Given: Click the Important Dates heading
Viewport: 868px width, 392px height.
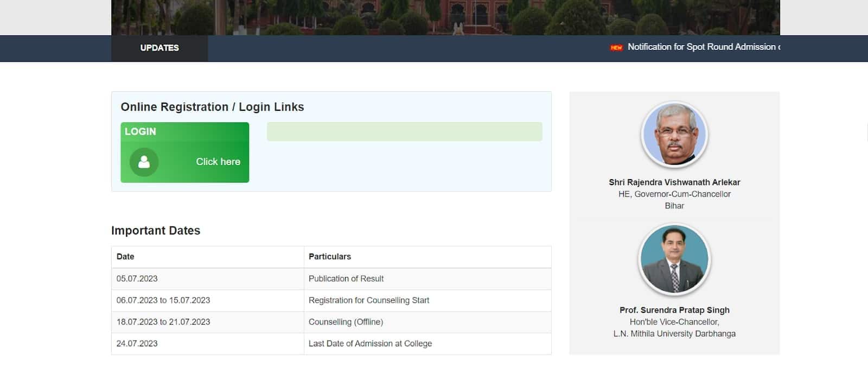Looking at the screenshot, I should 156,231.
